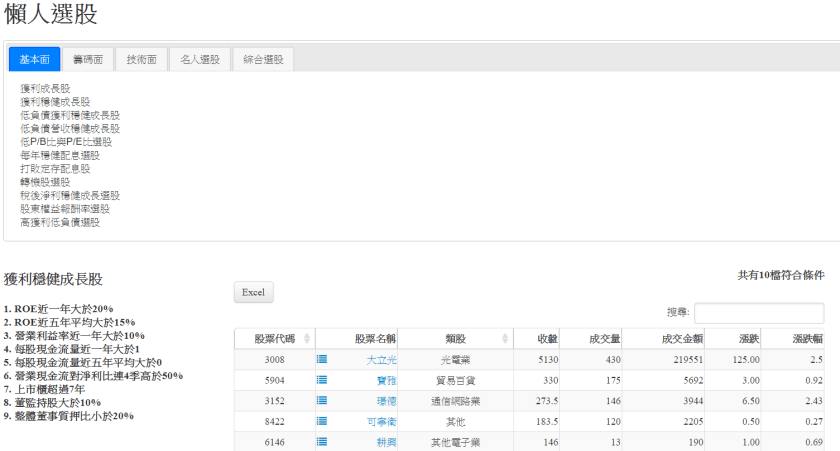Image resolution: width=840 pixels, height=451 pixels.
Task: Open stock link 耕興
Action: [x=387, y=442]
